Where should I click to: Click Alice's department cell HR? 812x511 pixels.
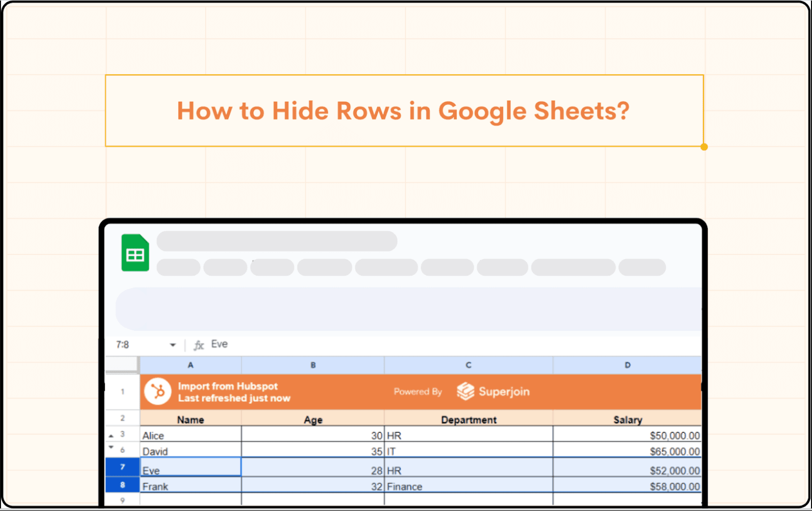tap(469, 435)
